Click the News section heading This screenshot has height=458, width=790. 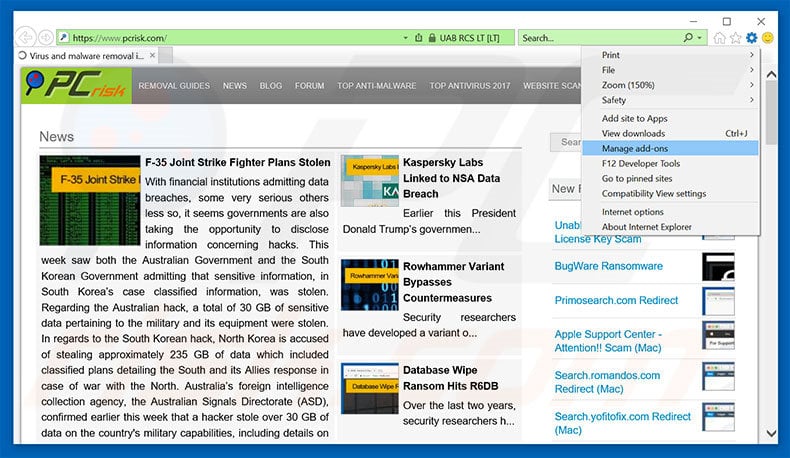tap(56, 137)
